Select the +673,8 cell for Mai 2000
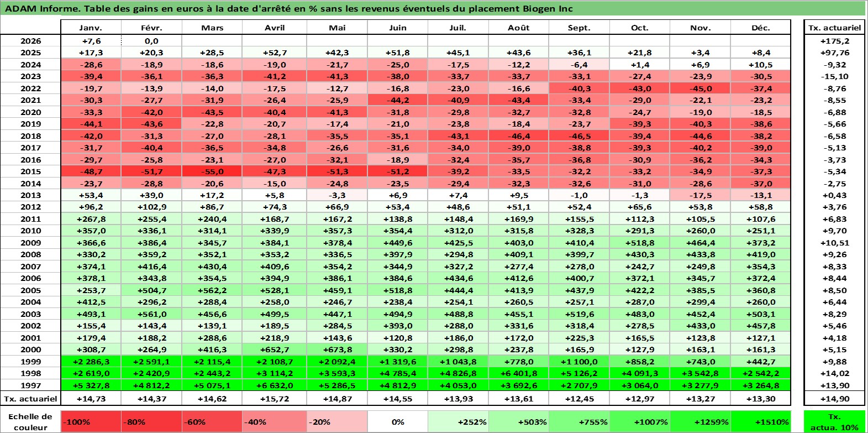Screen dimensions: 868x433 point(337,349)
